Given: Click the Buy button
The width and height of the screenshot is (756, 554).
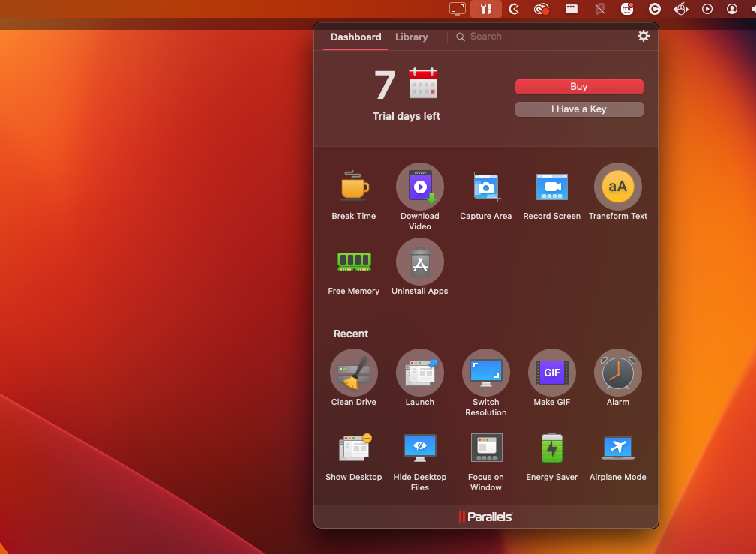Looking at the screenshot, I should coord(579,87).
